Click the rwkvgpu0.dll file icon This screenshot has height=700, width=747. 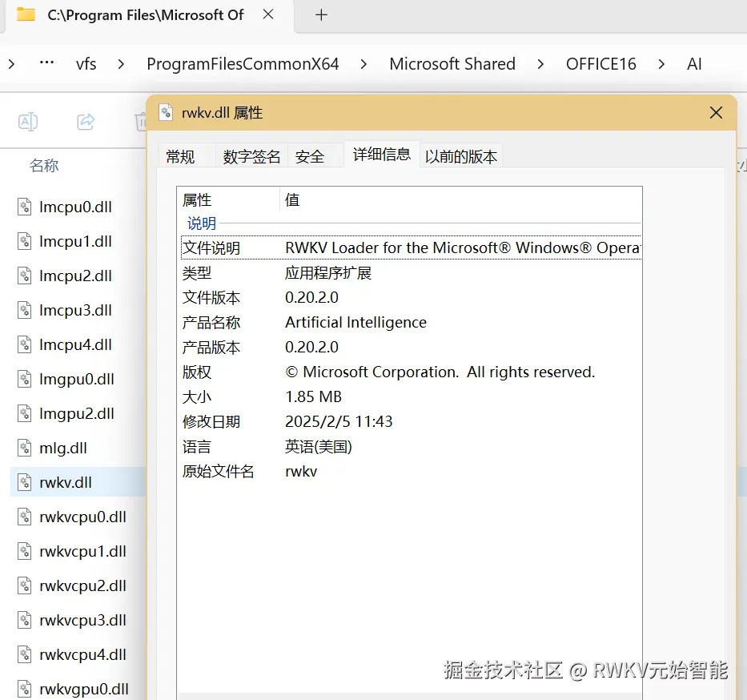click(x=23, y=689)
